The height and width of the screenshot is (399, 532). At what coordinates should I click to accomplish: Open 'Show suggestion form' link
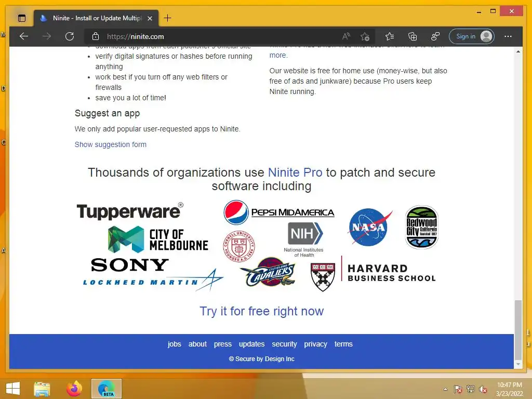[x=111, y=144]
